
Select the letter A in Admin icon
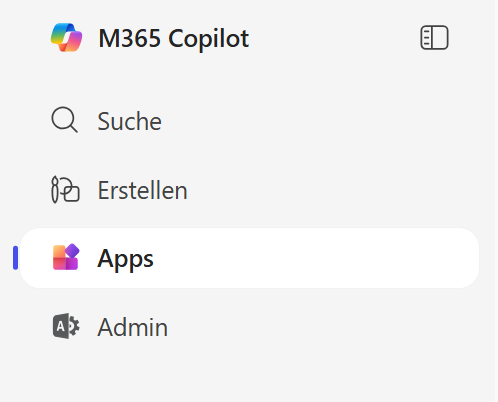click(x=60, y=326)
